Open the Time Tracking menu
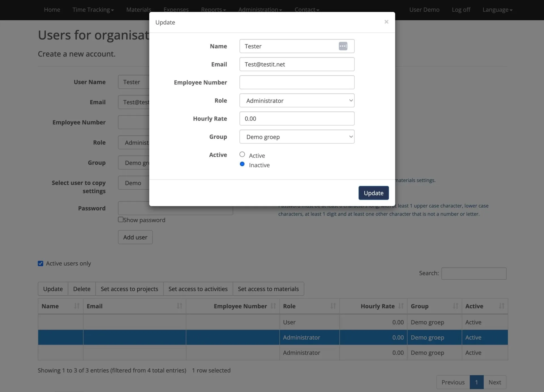 tap(93, 10)
